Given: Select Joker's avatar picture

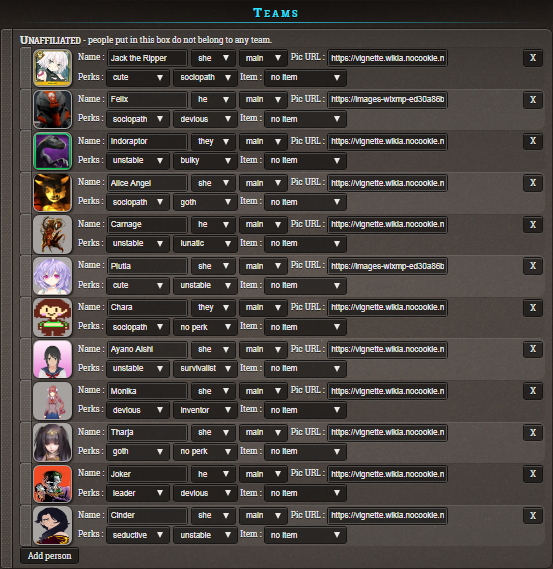Looking at the screenshot, I should [53, 484].
